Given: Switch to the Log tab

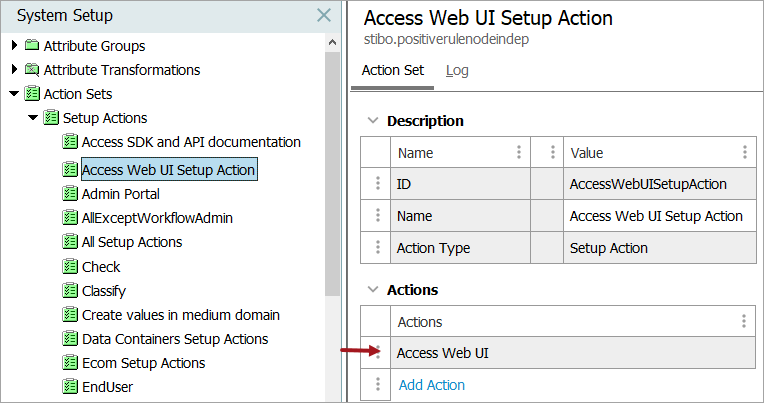Looking at the screenshot, I should click(457, 71).
